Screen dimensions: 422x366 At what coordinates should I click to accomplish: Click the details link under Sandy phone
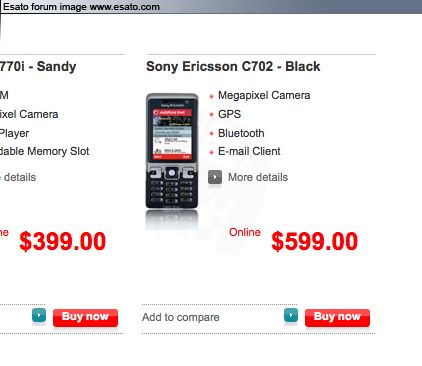pyautogui.click(x=18, y=177)
